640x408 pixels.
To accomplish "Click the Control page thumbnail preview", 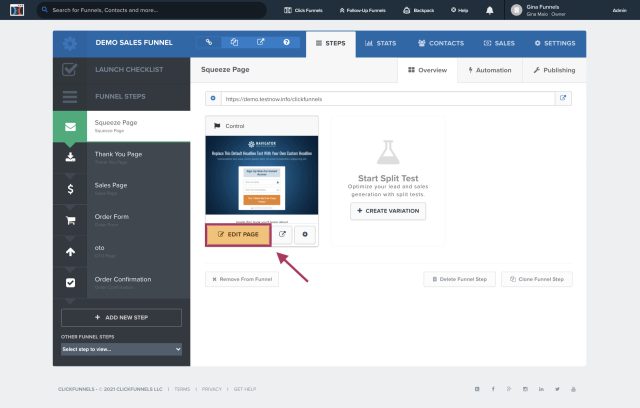I will [x=262, y=175].
